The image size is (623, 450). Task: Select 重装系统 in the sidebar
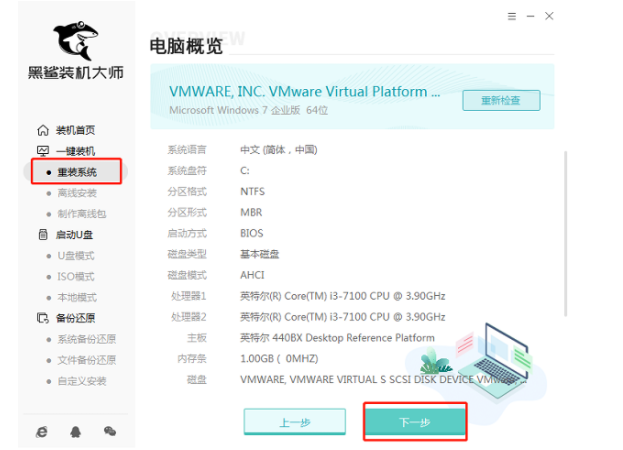pos(76,172)
